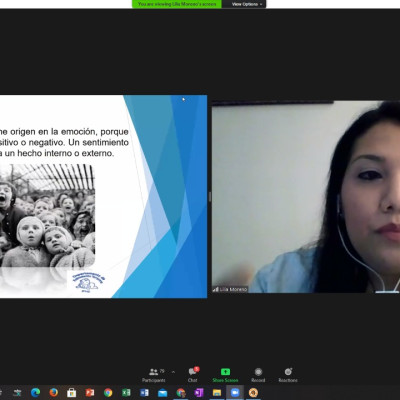400x400 pixels.
Task: Click the green Share Screen button
Action: click(x=225, y=375)
